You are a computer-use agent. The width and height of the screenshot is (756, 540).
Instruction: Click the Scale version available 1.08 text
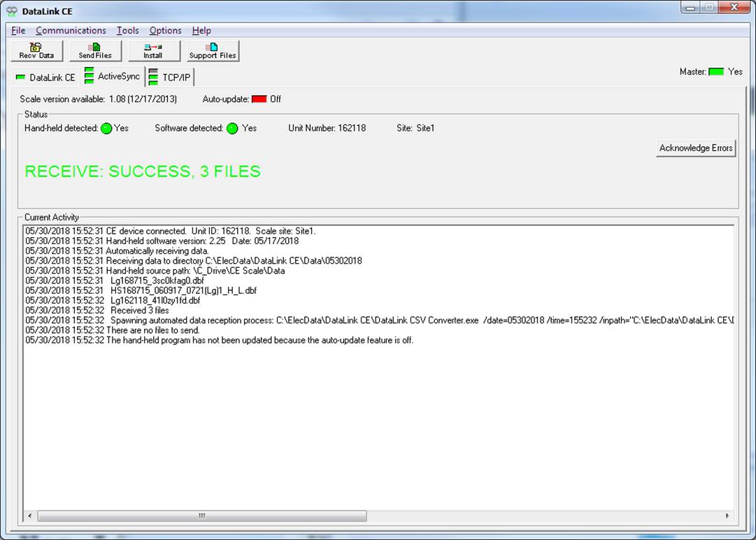99,99
